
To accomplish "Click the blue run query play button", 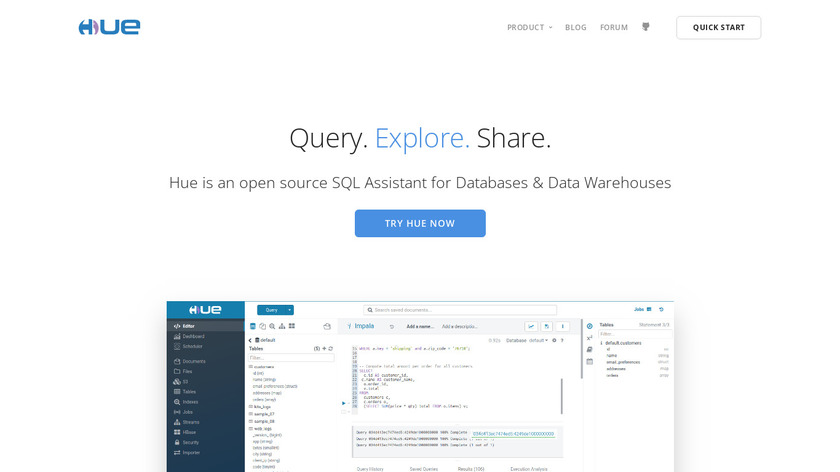I will 343,403.
